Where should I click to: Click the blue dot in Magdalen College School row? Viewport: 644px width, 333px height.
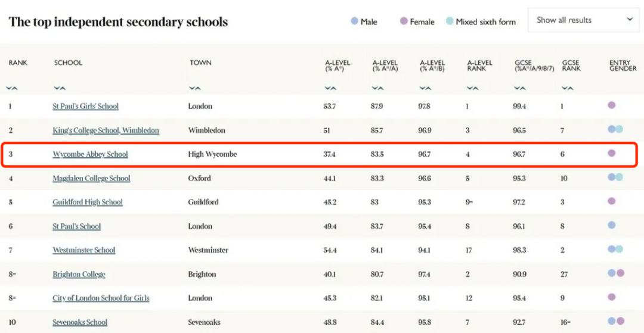(612, 177)
